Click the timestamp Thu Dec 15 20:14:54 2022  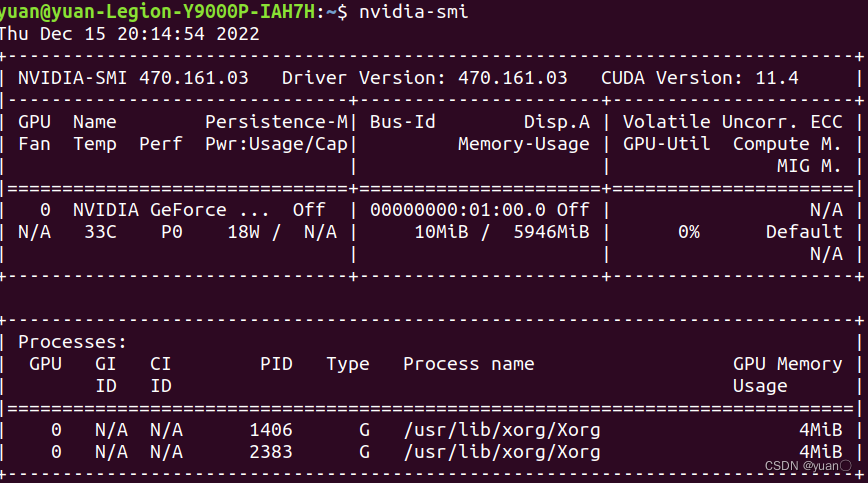click(130, 34)
